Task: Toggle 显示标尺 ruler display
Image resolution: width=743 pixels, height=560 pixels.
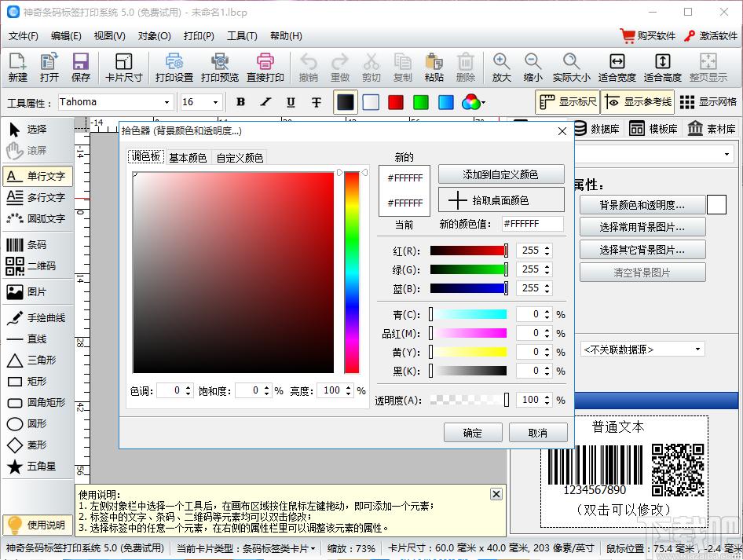Action: pos(568,102)
